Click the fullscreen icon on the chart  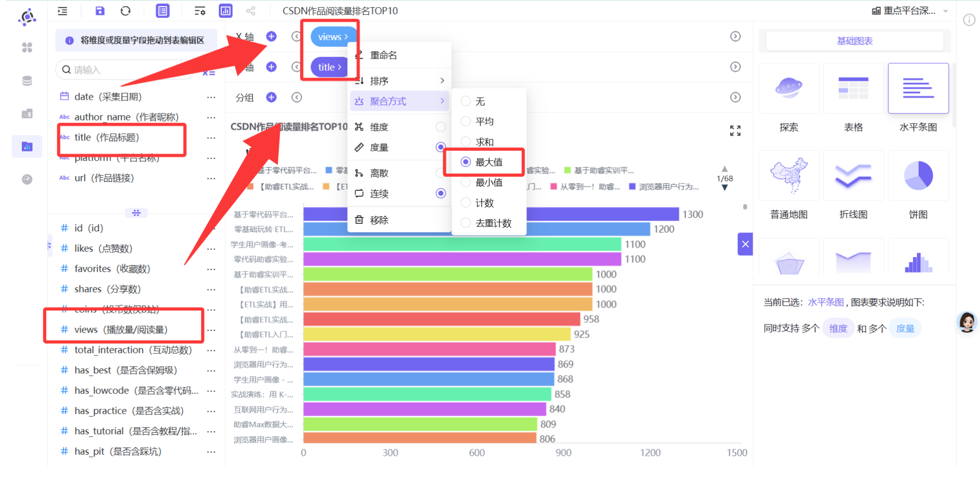(735, 131)
